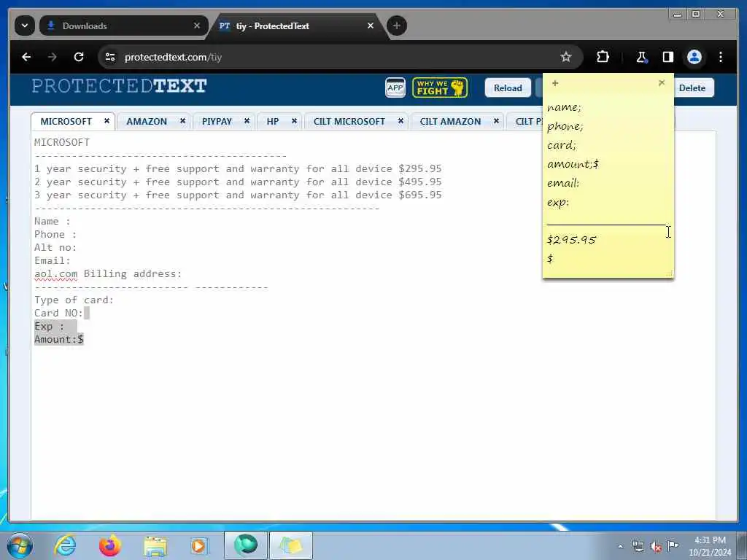Open Chrome Labs flask icon
The width and height of the screenshot is (747, 560).
641,57
